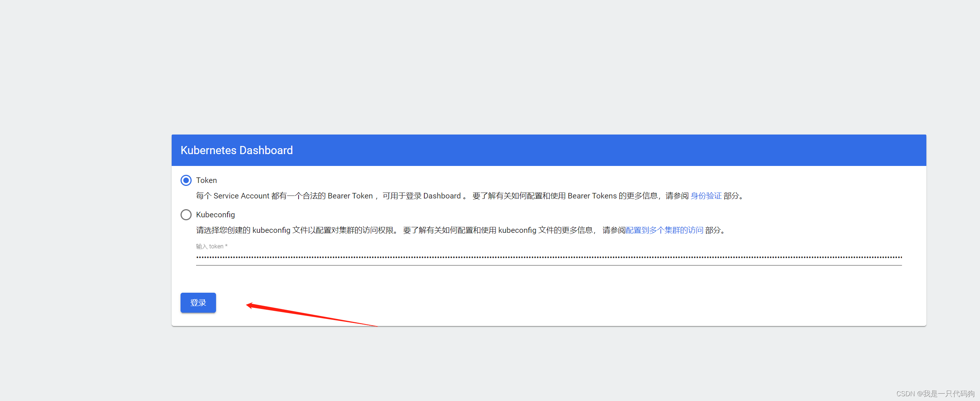
Task: Click the Kubeconfig label text
Action: pos(215,215)
